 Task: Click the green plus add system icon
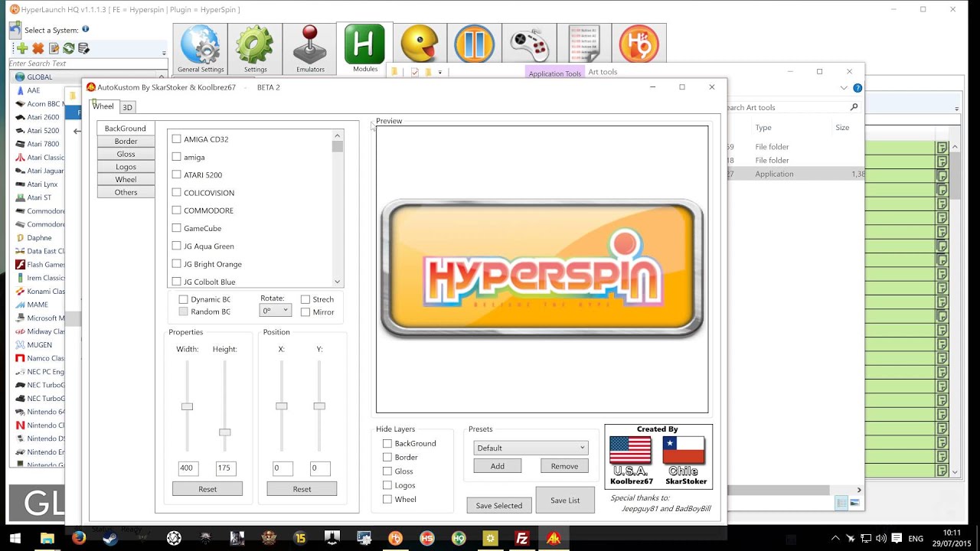click(x=22, y=48)
